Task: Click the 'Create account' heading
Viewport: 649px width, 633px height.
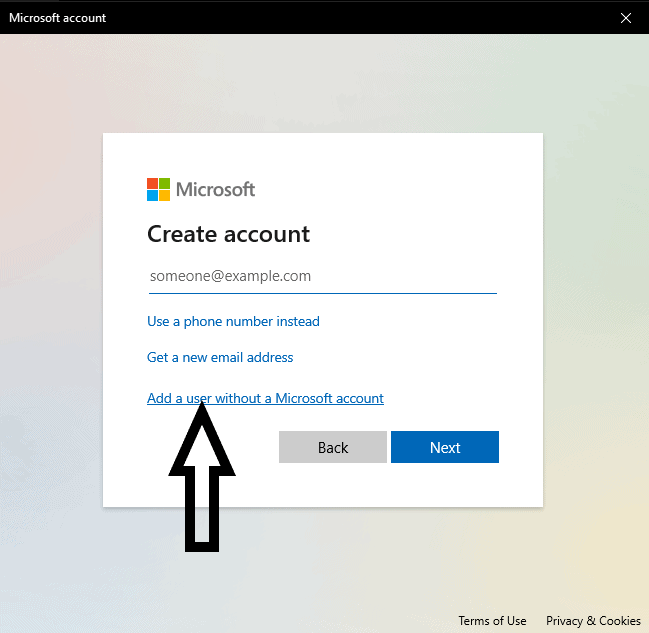Action: click(228, 234)
